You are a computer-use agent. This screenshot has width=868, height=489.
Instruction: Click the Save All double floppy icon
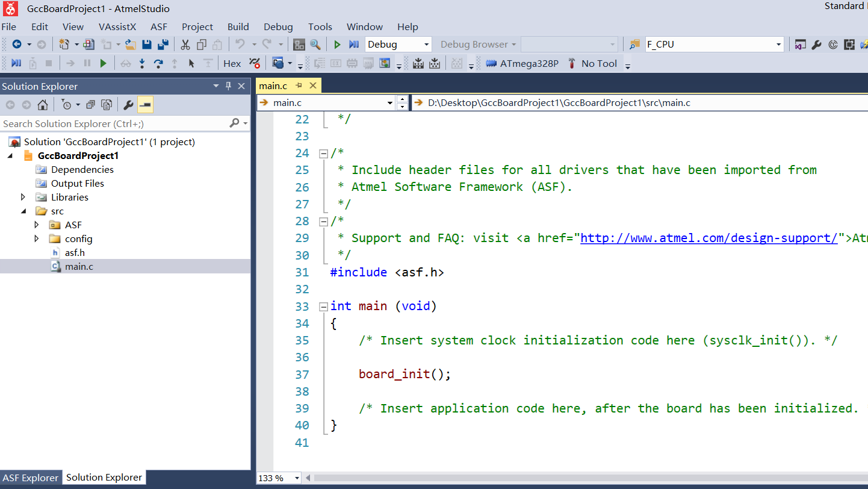[x=163, y=44]
